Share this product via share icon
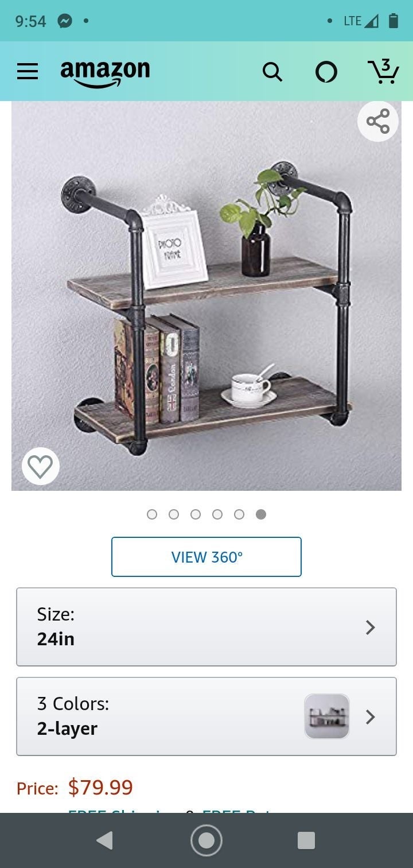The width and height of the screenshot is (413, 868). point(378,121)
